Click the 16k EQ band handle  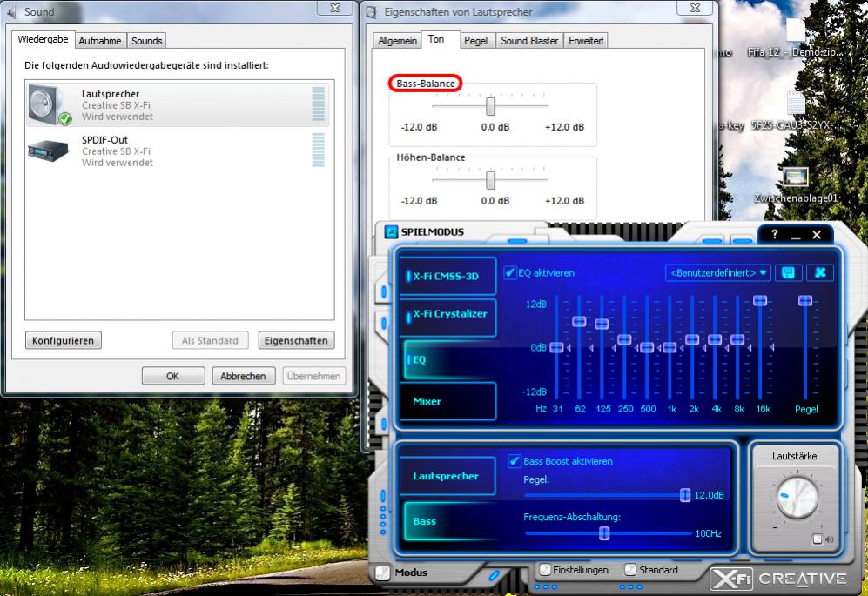tap(760, 300)
